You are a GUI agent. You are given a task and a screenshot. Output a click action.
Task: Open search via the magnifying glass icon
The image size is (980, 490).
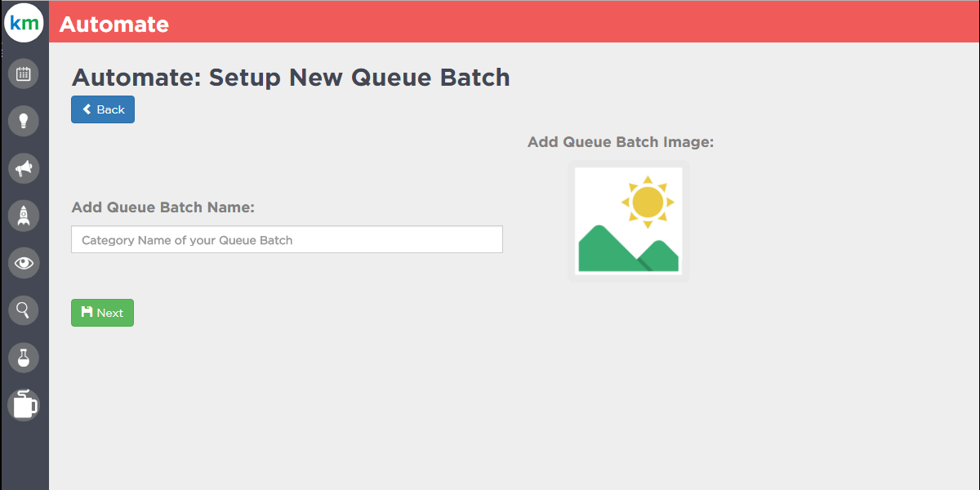24,310
